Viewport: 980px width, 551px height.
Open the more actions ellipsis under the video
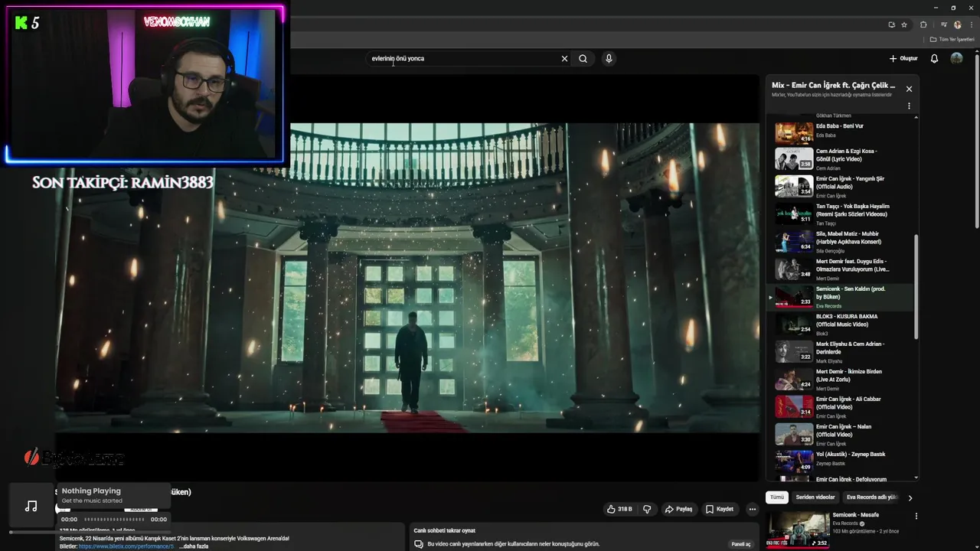753,509
